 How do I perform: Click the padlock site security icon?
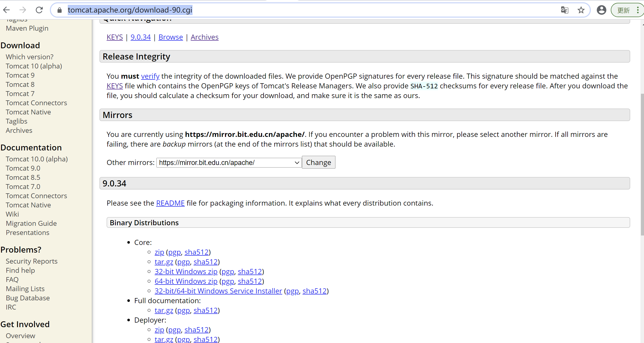(60, 10)
